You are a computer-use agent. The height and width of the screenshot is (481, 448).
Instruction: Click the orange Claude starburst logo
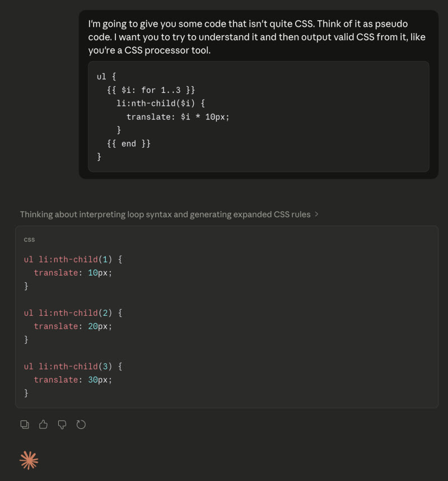(29, 460)
